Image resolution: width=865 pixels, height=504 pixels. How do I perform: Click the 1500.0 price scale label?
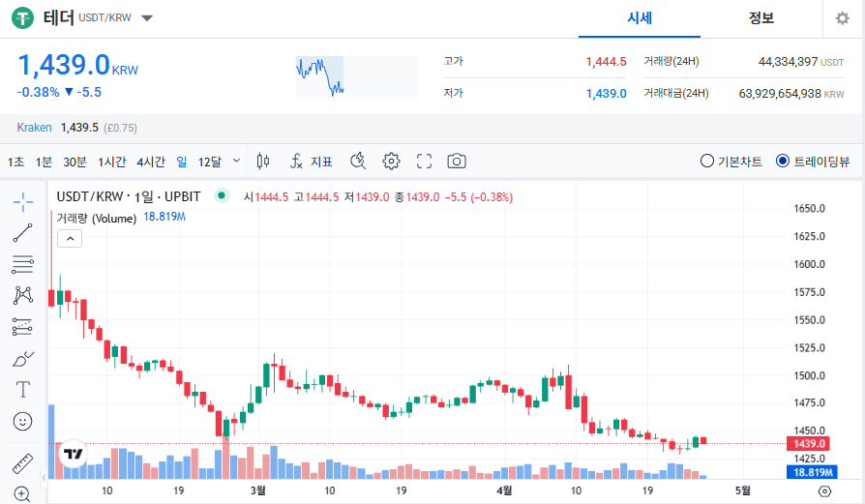[809, 375]
